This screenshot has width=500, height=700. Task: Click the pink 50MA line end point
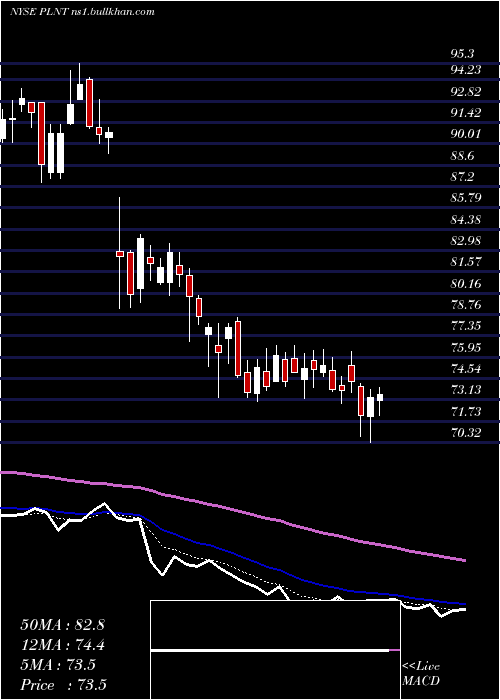coord(465,560)
